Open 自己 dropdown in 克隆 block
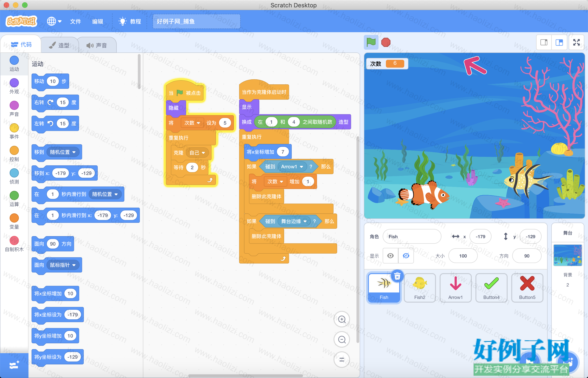The image size is (588, 378). (x=197, y=153)
